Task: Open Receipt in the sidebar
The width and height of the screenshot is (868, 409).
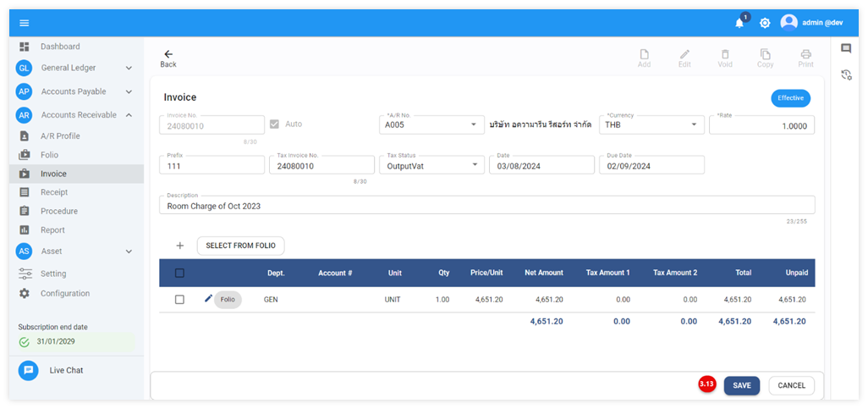Action: click(x=54, y=192)
